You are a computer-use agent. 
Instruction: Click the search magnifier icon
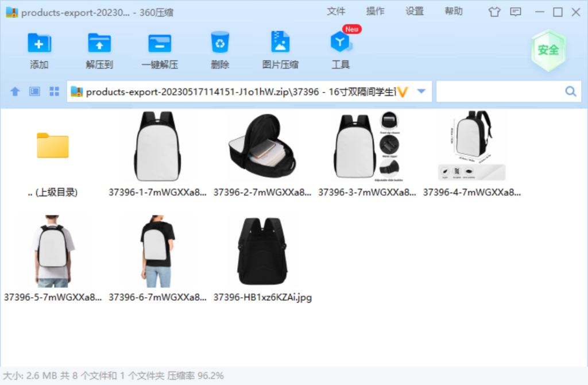click(x=570, y=91)
